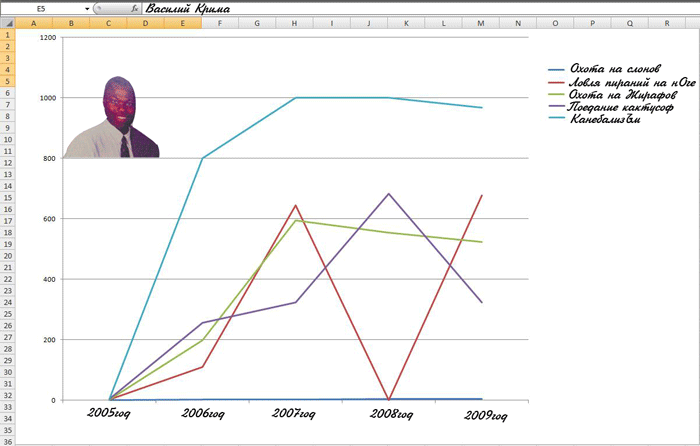Screen dimensions: 700x446
Task: Click purple legend key beside Поедание кактусоф
Action: tap(556, 107)
